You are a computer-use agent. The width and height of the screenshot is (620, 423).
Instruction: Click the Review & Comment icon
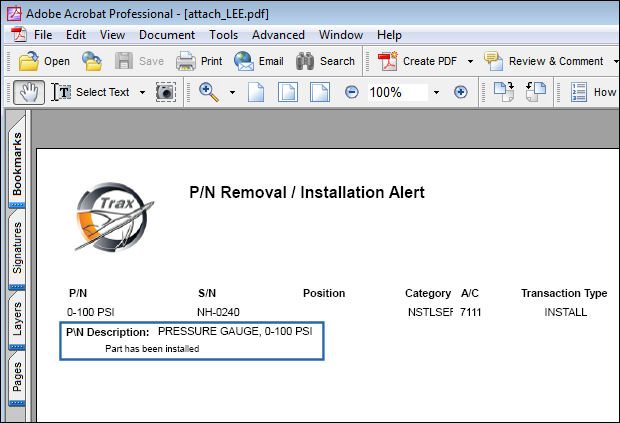pos(493,61)
